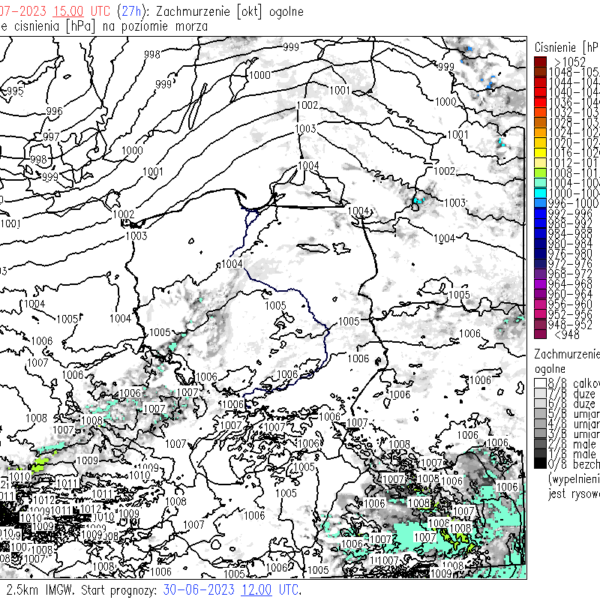Pick the maroon <948 pressure swatch
Image resolution: width=600 pixels, height=600 pixels.
[x=540, y=334]
